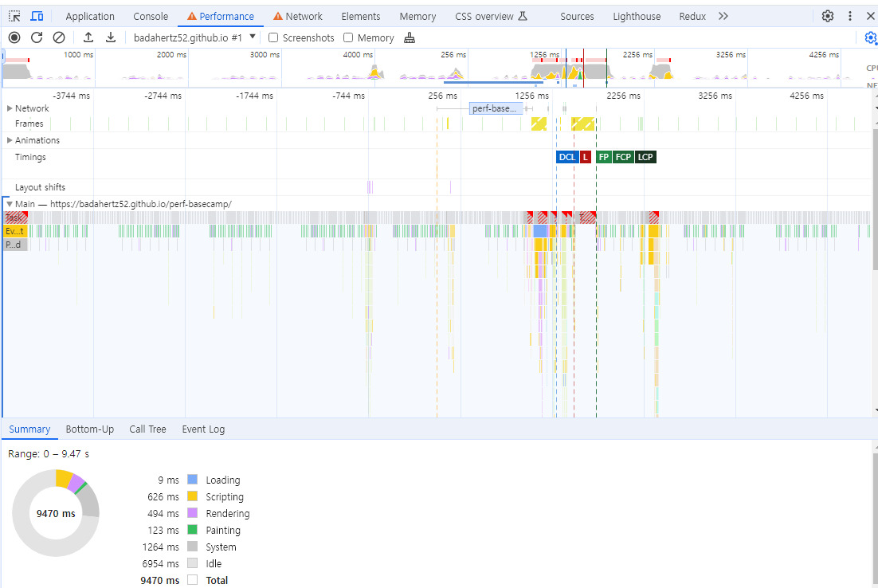Download the current profile

click(111, 37)
